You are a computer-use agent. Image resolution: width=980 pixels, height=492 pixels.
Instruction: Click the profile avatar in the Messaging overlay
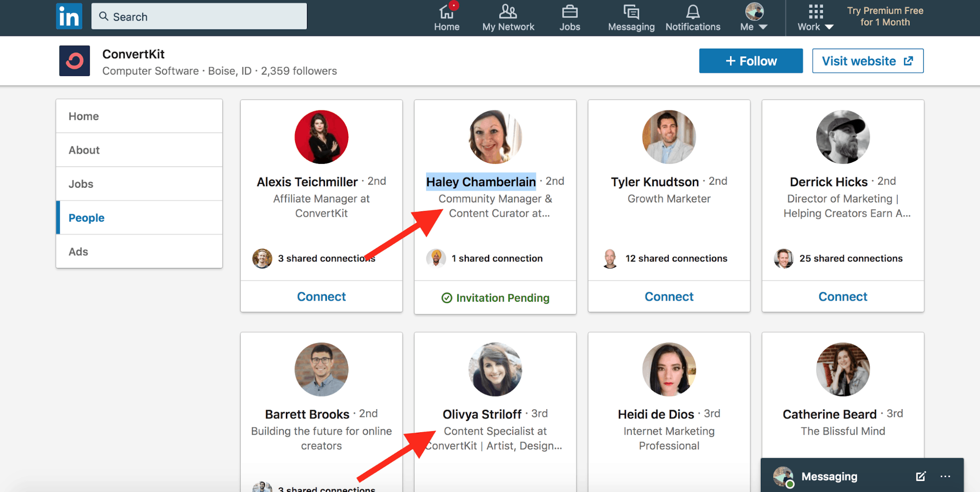click(x=783, y=476)
